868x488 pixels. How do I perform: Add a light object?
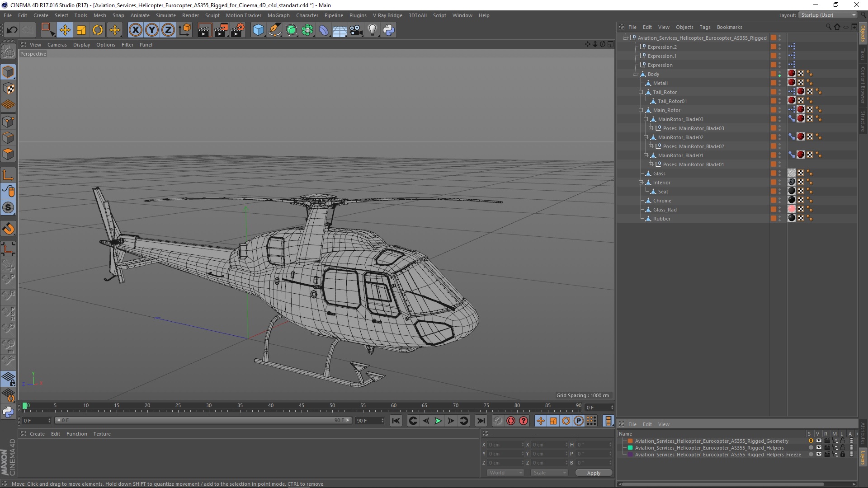(373, 30)
